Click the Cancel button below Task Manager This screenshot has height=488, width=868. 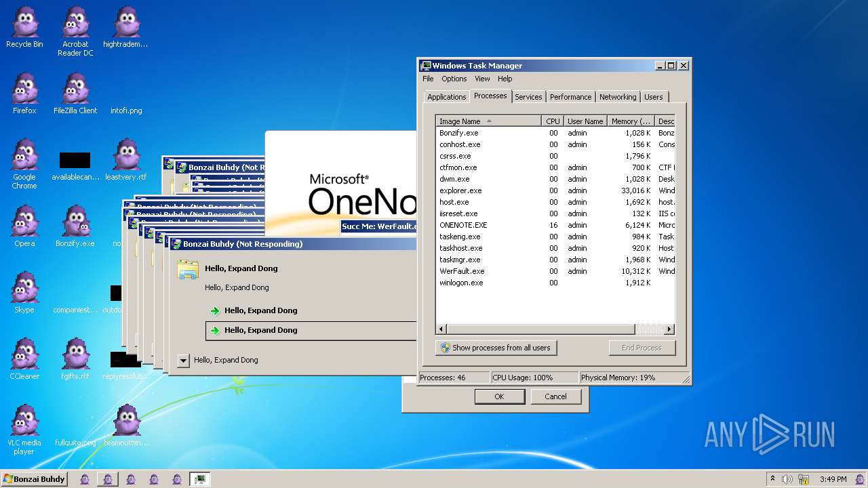[x=555, y=396]
